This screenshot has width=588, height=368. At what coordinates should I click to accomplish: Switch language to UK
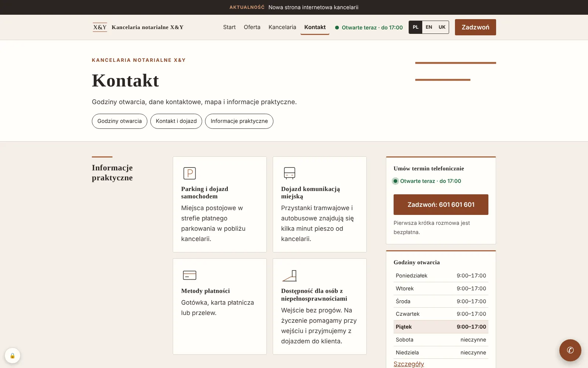click(442, 27)
